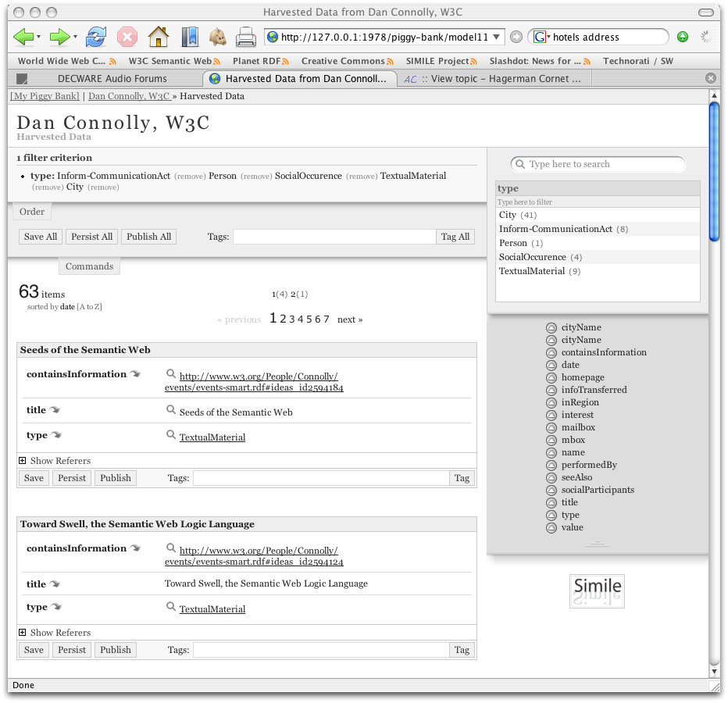The image size is (728, 703).
Task: Open the Google search engine dropdown
Action: coord(541,37)
